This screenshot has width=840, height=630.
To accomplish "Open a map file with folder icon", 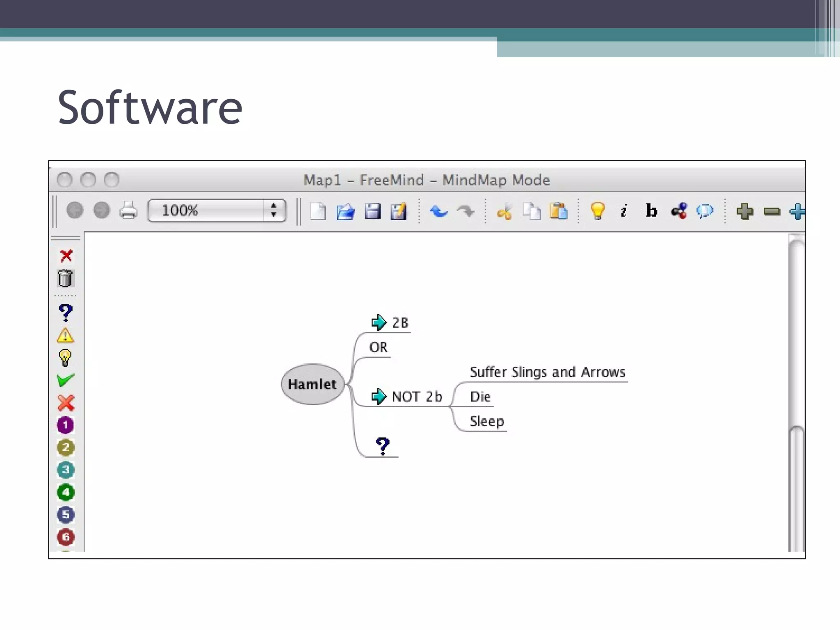I will pyautogui.click(x=345, y=212).
